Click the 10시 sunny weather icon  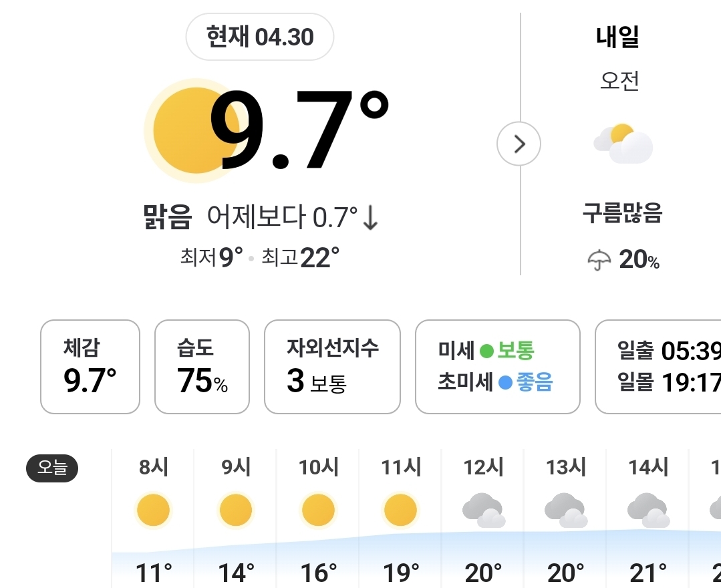[x=318, y=511]
